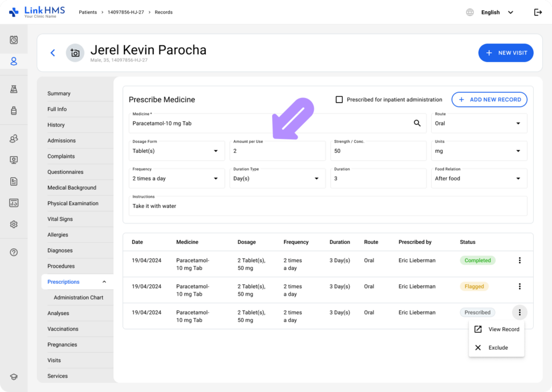Go back using the left chevron arrow
Screen dimensions: 552x392
[53, 53]
